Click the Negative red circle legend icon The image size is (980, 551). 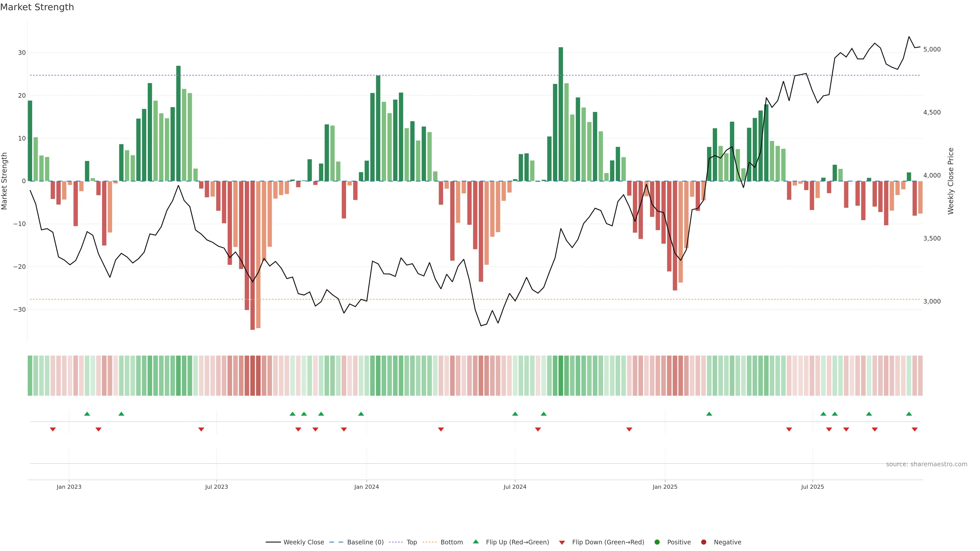click(x=703, y=542)
